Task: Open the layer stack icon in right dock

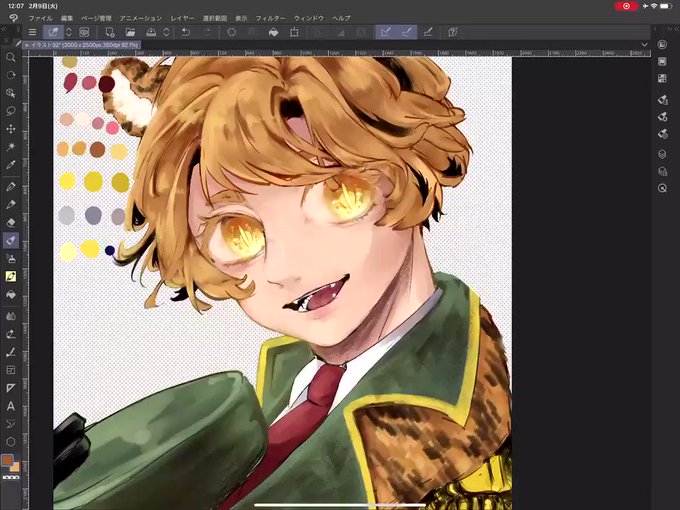Action: (x=662, y=154)
